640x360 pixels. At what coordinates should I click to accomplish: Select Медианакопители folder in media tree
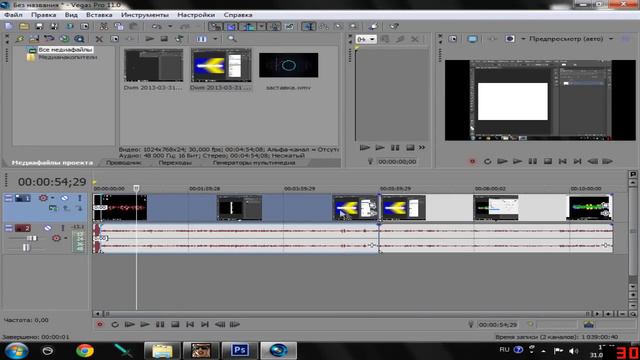68,57
